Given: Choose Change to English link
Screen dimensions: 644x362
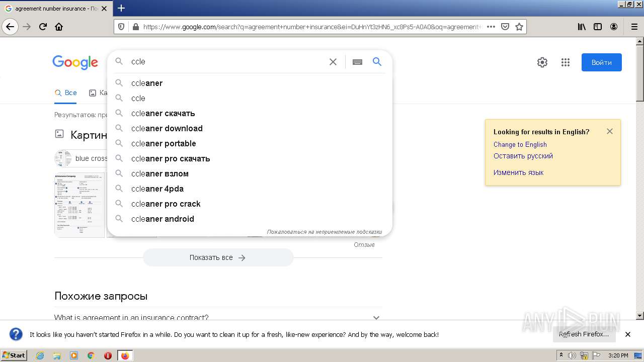Looking at the screenshot, I should [520, 144].
